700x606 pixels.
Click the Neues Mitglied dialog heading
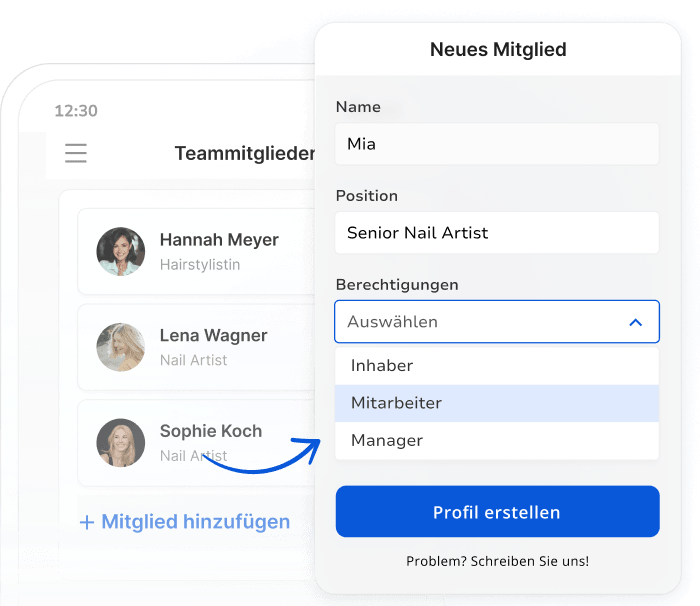(498, 50)
